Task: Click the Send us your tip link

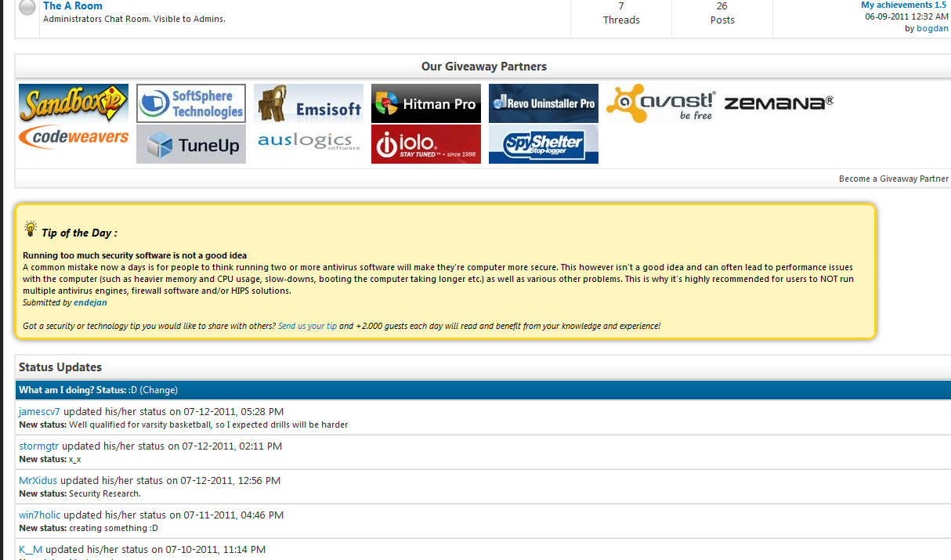Action: coord(307,326)
